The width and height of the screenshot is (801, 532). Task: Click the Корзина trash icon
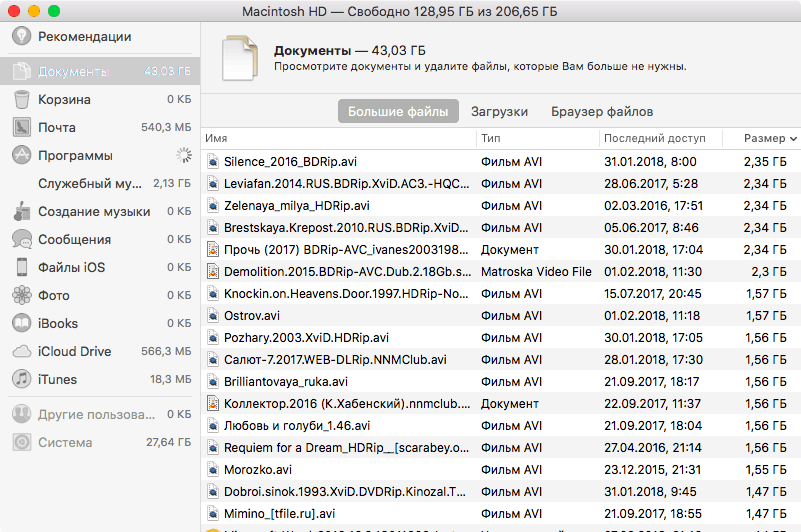21,99
